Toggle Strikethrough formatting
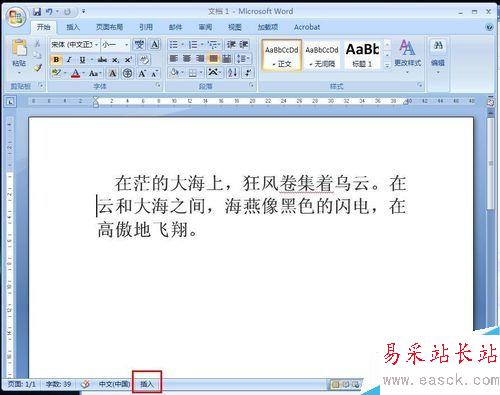This screenshot has width=500, height=395. coord(102,60)
